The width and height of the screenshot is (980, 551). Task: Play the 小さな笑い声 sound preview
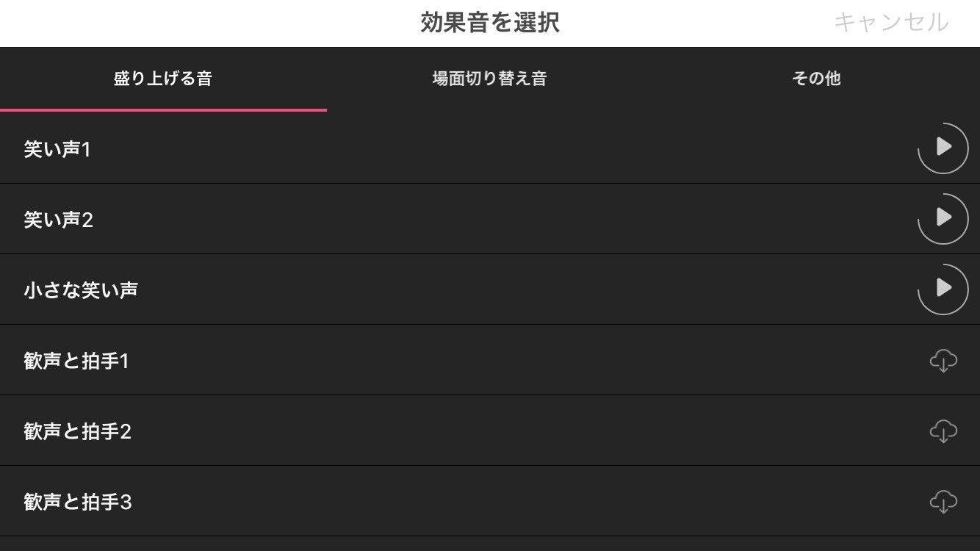coord(943,289)
